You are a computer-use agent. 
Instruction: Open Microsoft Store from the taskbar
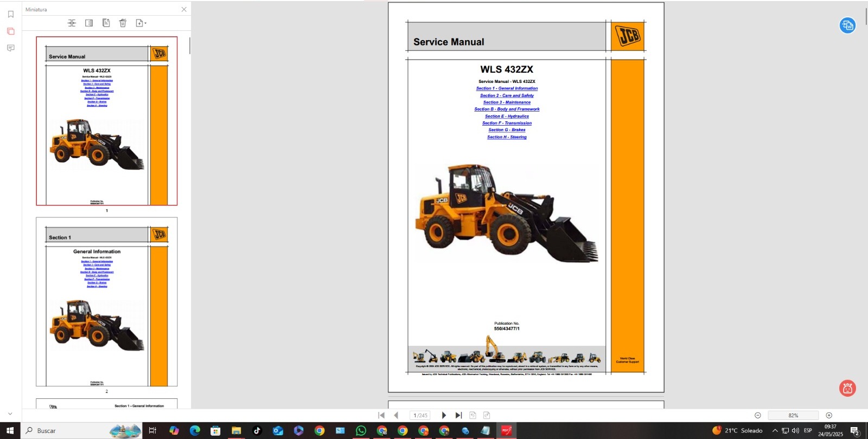coord(215,430)
